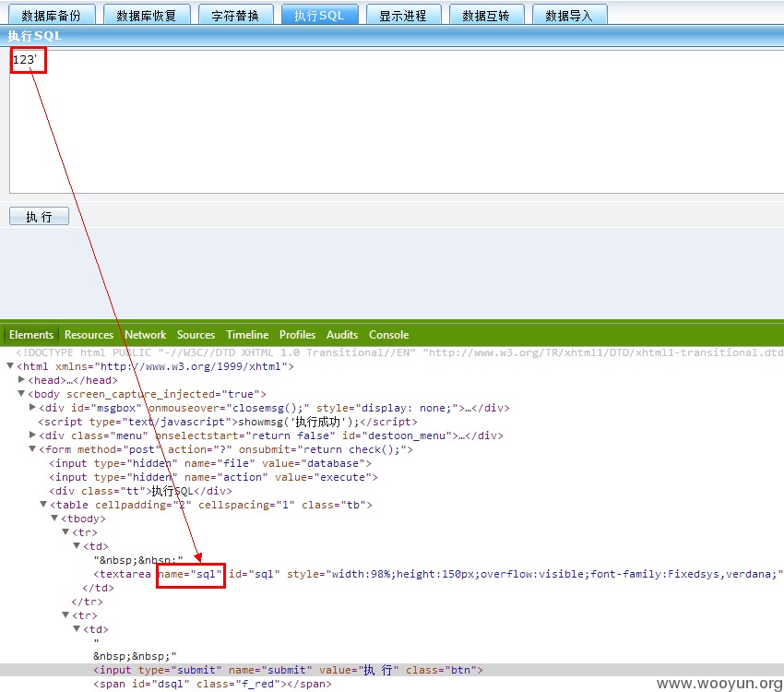Viewport: 784px width, 692px height.
Task: Open the 显示进程 tab
Action: pyautogui.click(x=403, y=15)
